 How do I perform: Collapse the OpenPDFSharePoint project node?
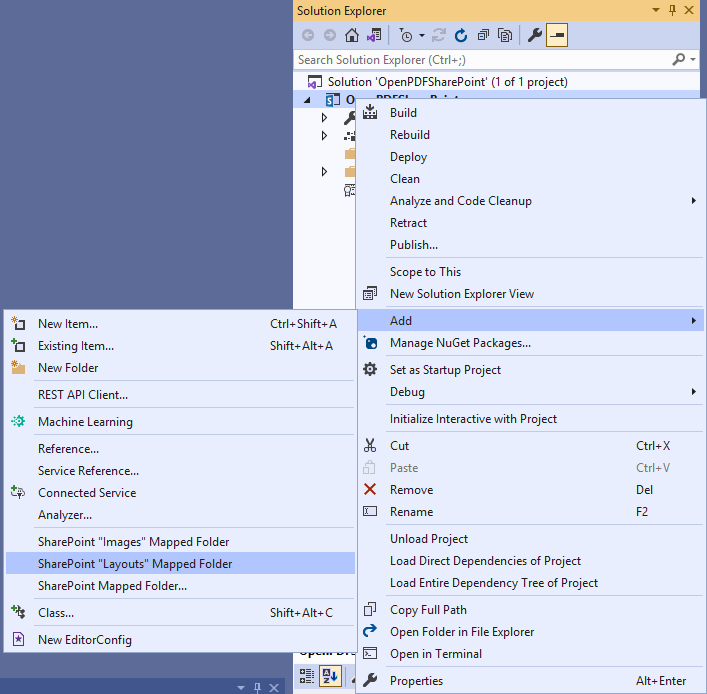[308, 100]
